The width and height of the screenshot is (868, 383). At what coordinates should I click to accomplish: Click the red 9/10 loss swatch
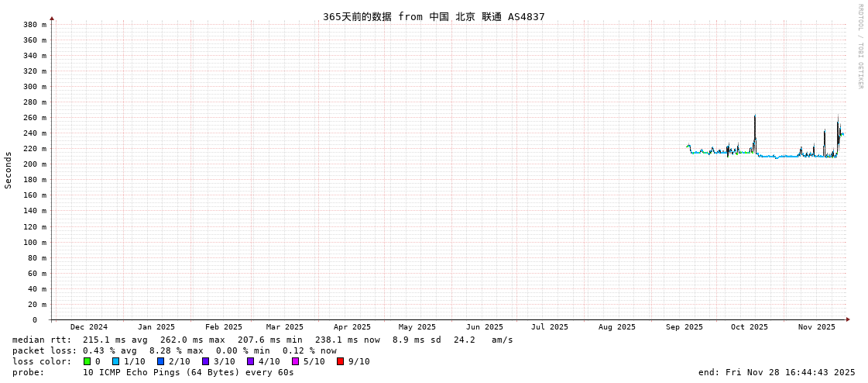pyautogui.click(x=340, y=361)
